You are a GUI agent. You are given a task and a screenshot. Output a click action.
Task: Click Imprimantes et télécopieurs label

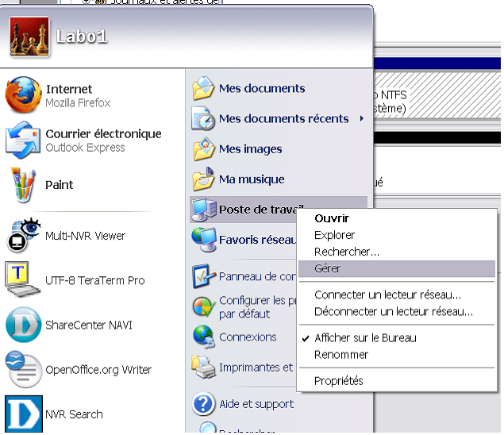[256, 368]
